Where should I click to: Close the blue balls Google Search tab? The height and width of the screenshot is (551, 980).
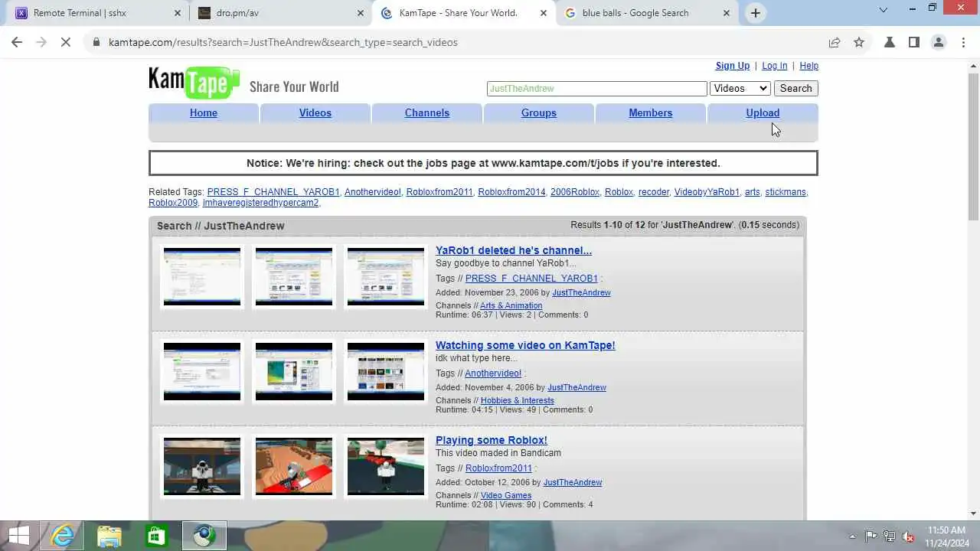pyautogui.click(x=727, y=13)
